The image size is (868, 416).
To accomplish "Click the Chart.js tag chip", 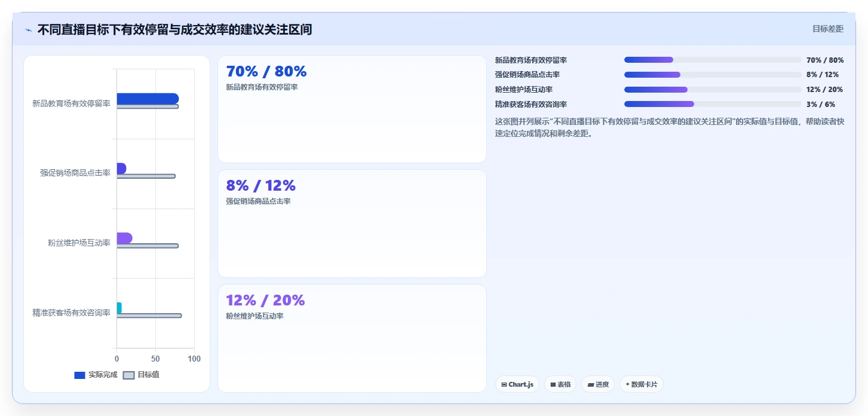I will (x=517, y=384).
